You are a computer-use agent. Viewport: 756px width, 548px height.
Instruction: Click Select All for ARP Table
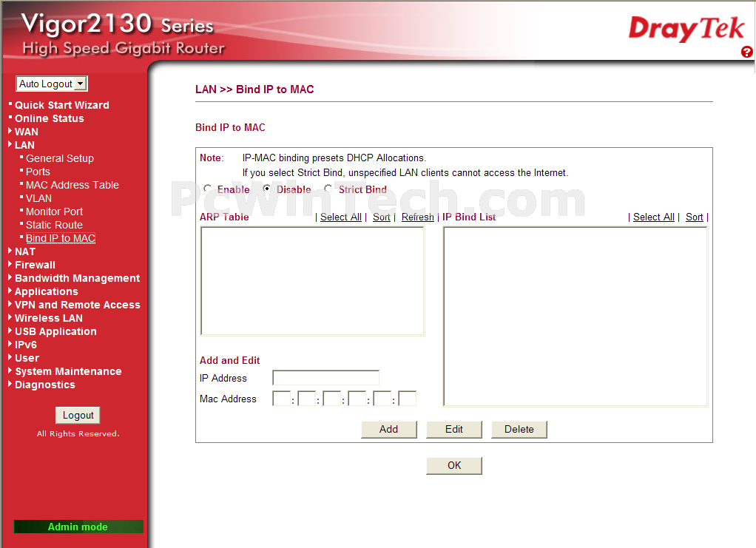coord(341,217)
